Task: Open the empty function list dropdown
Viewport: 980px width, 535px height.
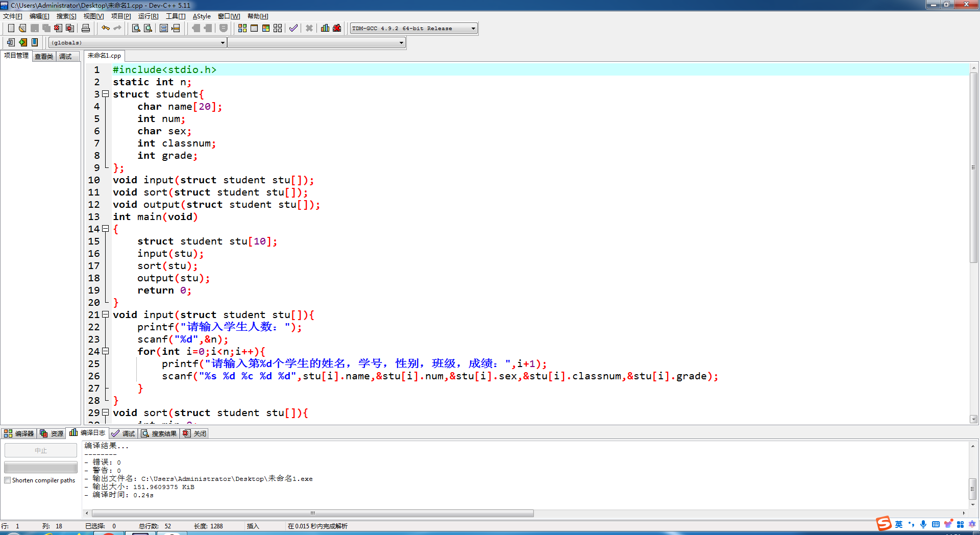Action: tap(316, 43)
